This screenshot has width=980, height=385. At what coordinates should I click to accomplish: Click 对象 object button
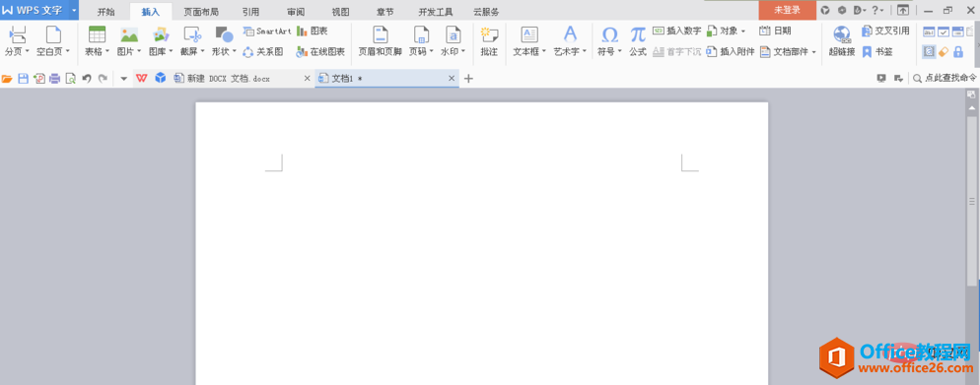[x=726, y=32]
